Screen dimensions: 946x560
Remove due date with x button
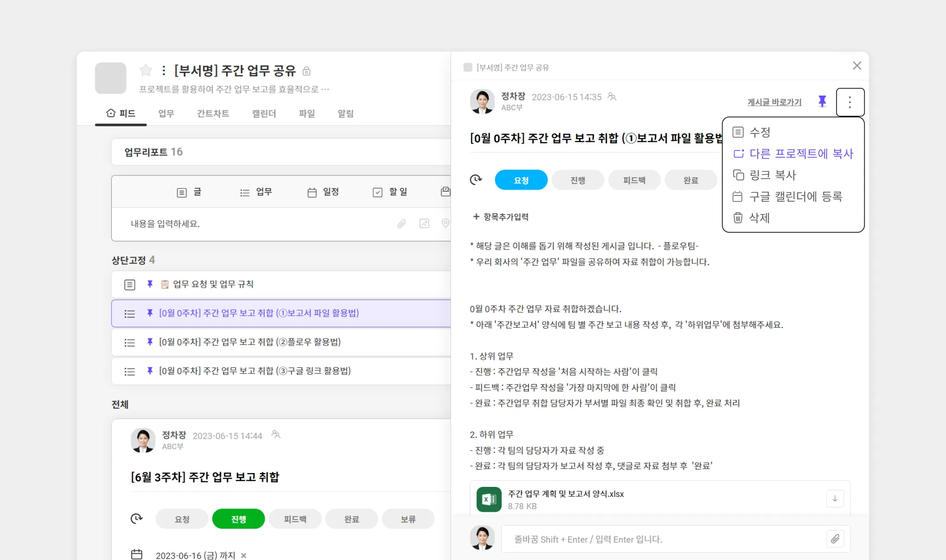pos(244,555)
